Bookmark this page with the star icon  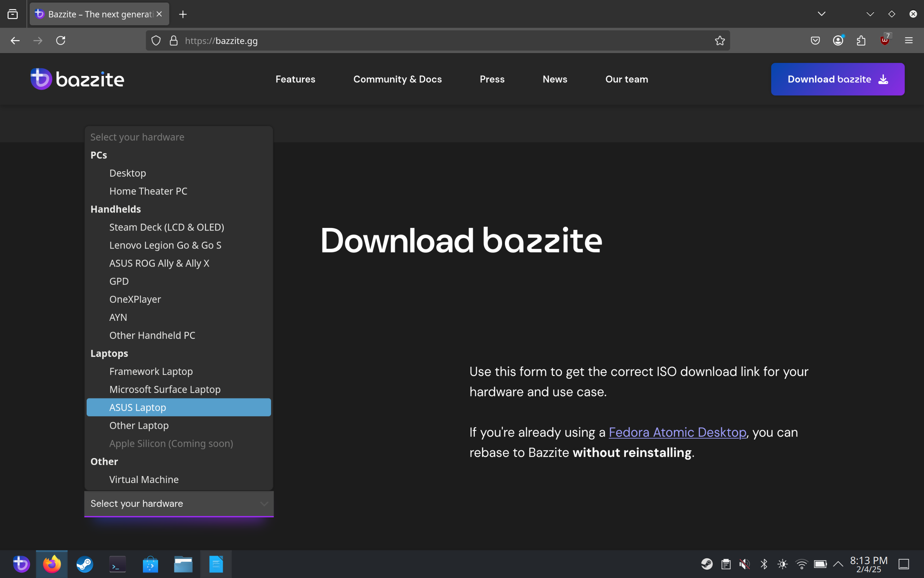(720, 40)
